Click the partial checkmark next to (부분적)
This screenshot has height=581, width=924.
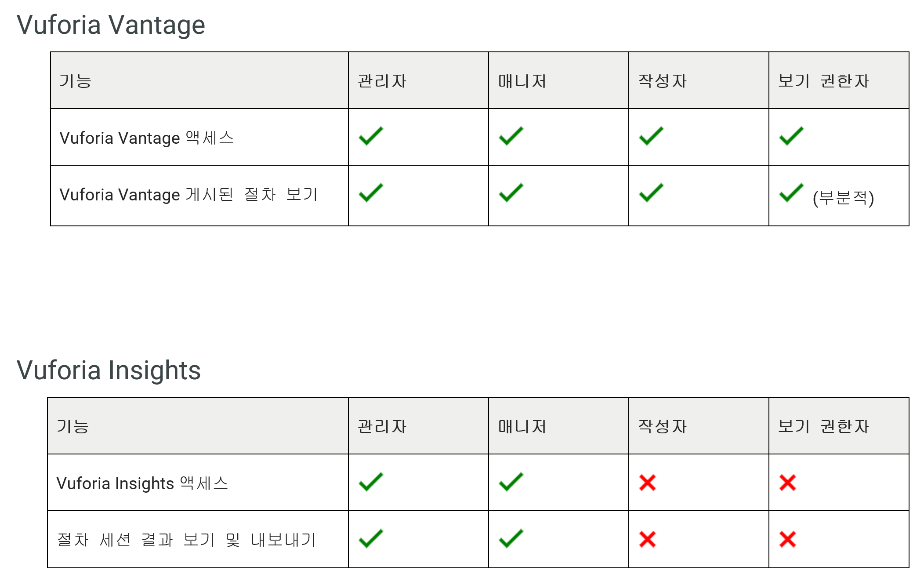click(x=791, y=193)
